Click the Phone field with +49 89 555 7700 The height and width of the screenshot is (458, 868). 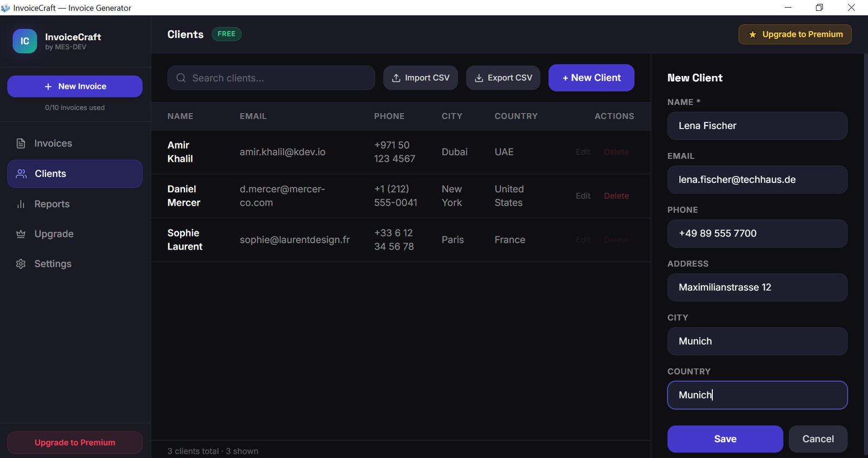pos(757,233)
